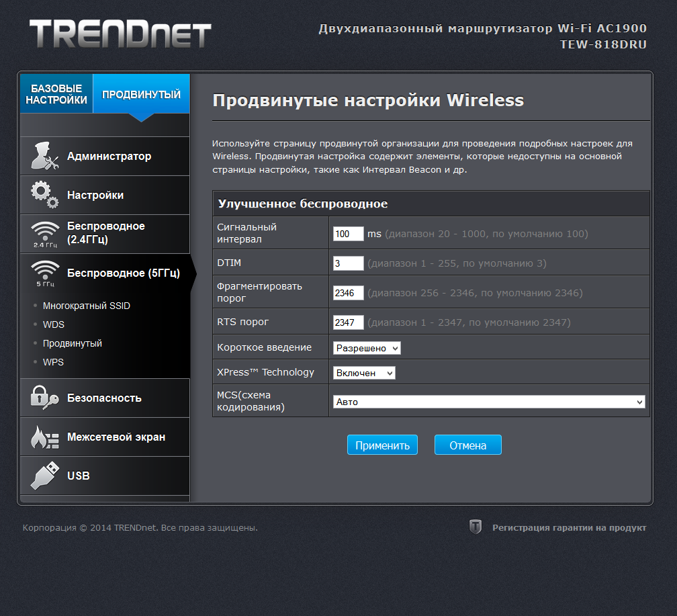
Task: Click the RTS порог input field
Action: [348, 322]
